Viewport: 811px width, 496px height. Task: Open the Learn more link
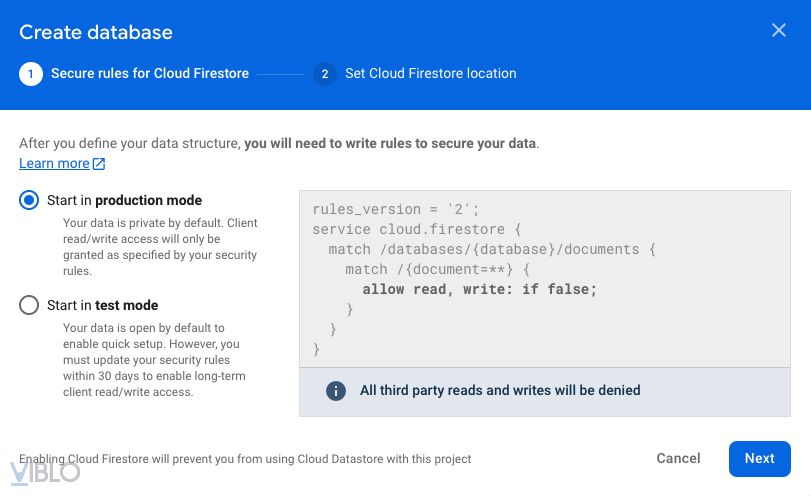(x=54, y=164)
